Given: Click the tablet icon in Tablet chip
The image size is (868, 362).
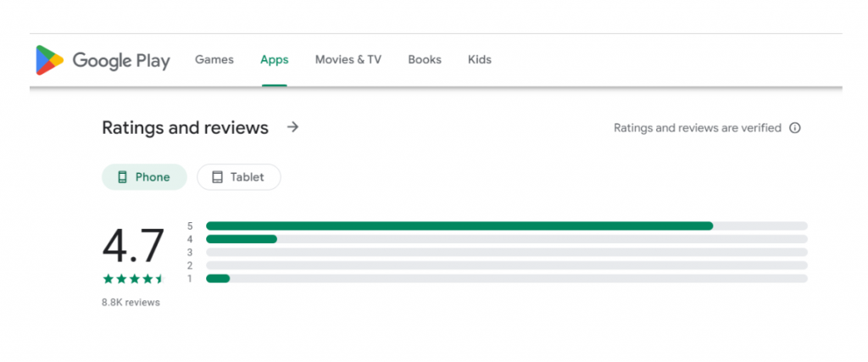Looking at the screenshot, I should pos(217,177).
